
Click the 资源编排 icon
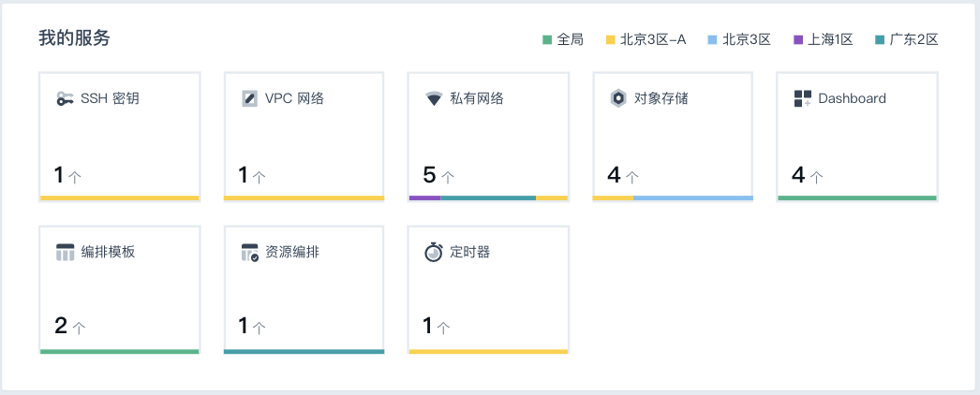[249, 252]
